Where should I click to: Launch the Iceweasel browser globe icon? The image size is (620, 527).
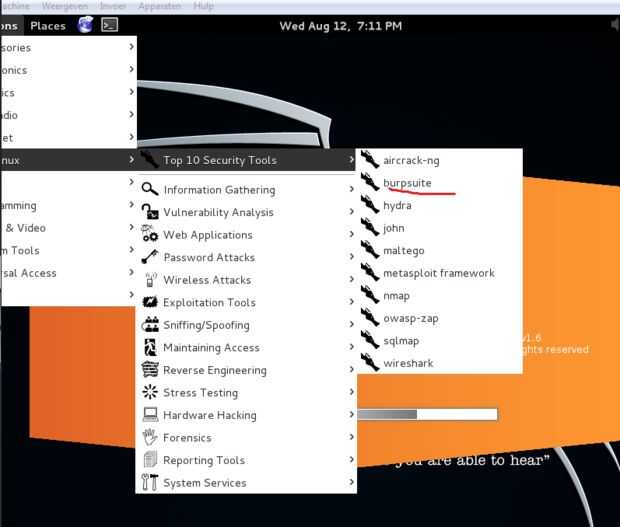point(85,25)
